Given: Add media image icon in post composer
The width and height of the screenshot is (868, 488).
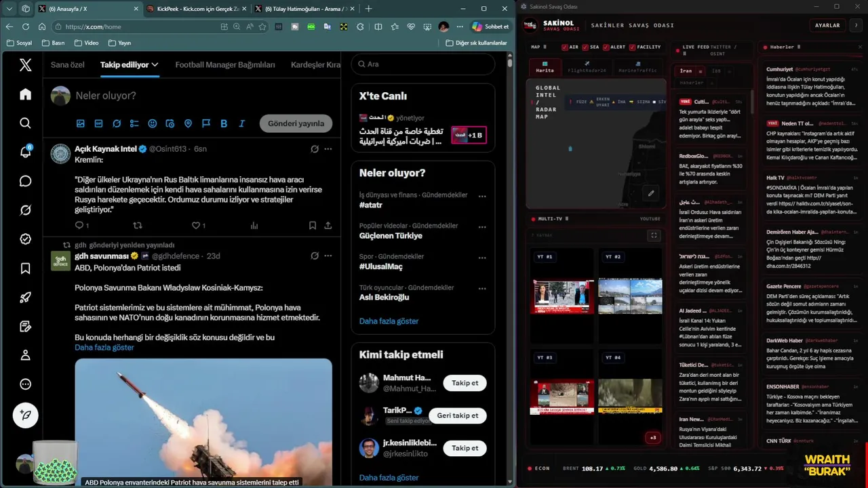Looking at the screenshot, I should point(81,123).
